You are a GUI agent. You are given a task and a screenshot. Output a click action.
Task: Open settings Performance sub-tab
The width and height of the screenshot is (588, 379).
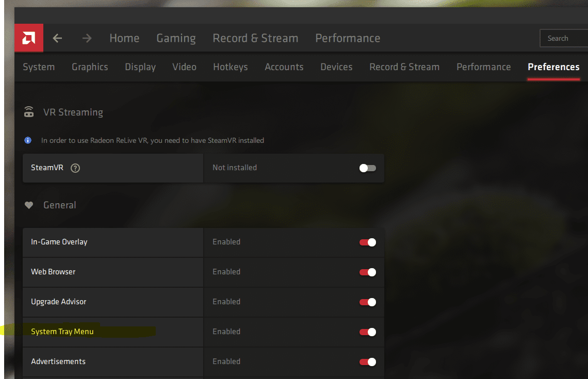pos(483,67)
